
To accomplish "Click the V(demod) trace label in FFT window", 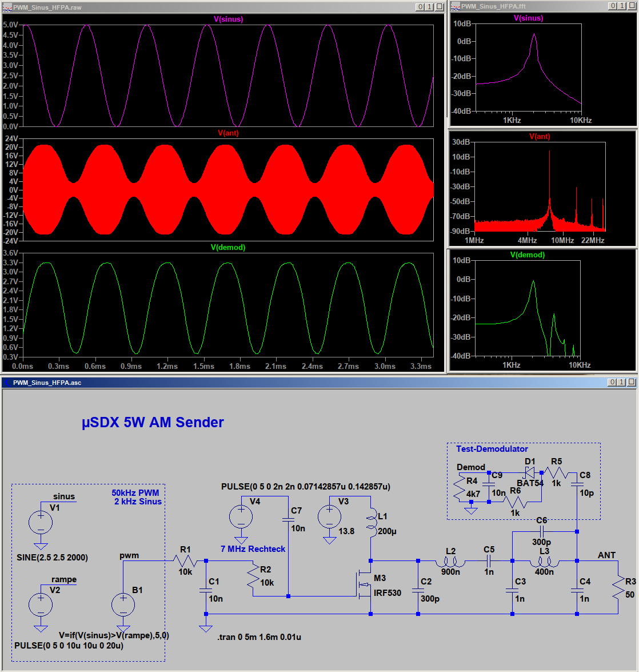I will click(x=527, y=255).
